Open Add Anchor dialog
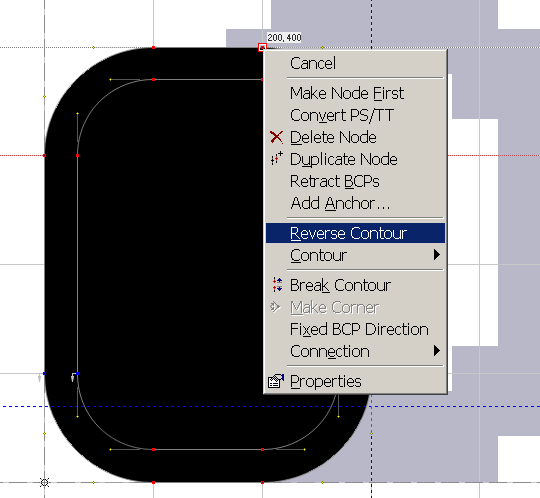 (x=355, y=204)
